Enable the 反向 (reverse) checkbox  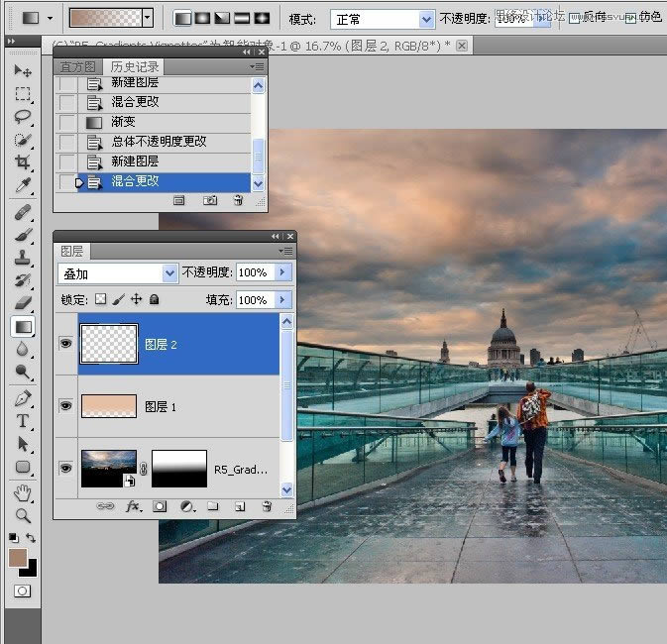pyautogui.click(x=575, y=18)
